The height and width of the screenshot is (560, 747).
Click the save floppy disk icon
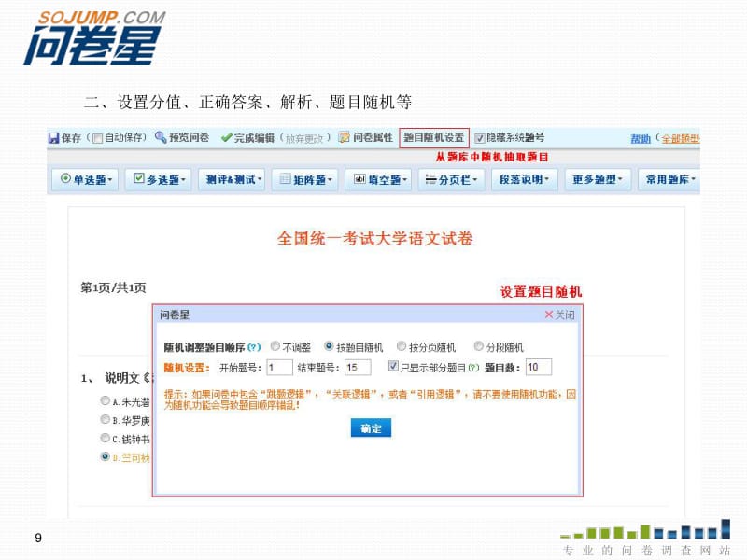click(54, 138)
